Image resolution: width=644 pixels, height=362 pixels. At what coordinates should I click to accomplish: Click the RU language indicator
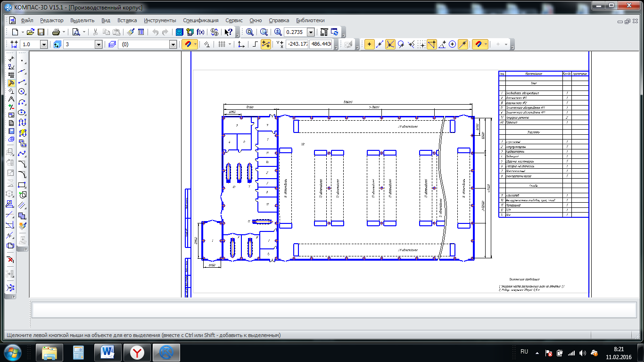[x=524, y=352]
